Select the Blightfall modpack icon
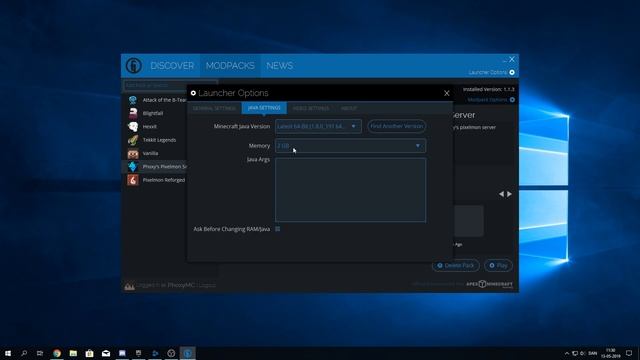 coord(133,113)
